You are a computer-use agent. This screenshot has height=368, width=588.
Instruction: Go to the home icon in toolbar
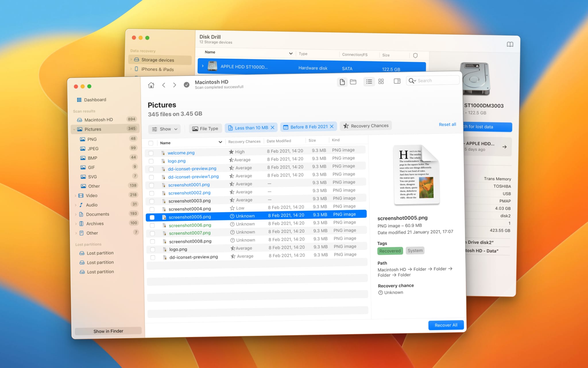point(151,85)
